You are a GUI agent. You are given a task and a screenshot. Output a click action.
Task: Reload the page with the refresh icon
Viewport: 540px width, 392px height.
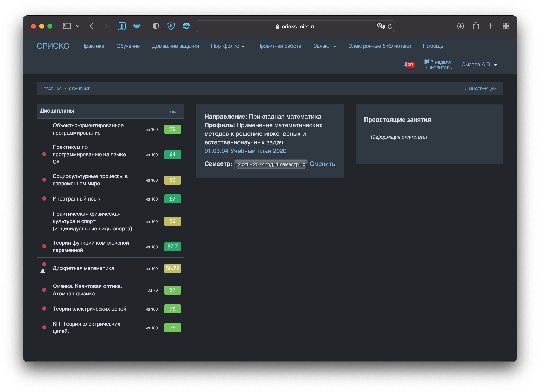click(390, 26)
